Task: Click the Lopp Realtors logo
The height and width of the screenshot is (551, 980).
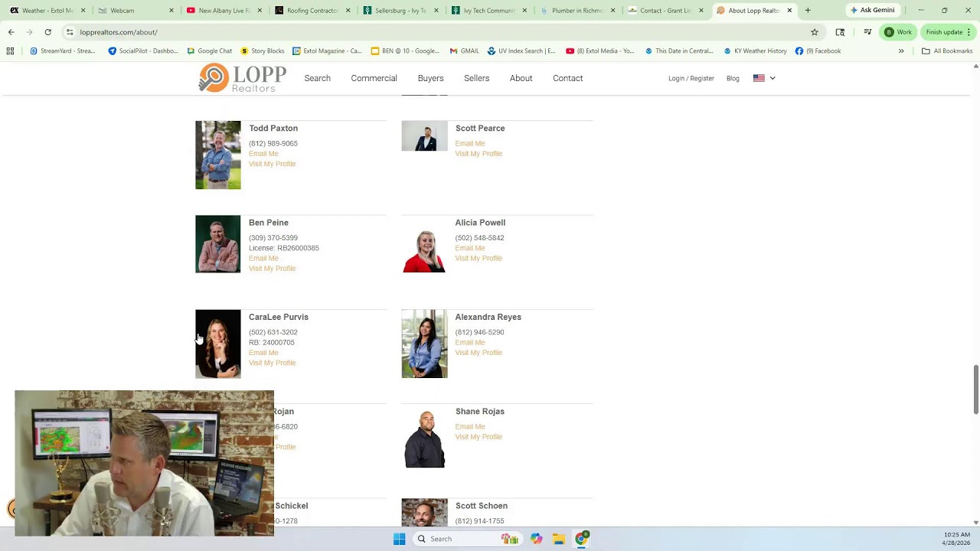Action: (x=242, y=78)
